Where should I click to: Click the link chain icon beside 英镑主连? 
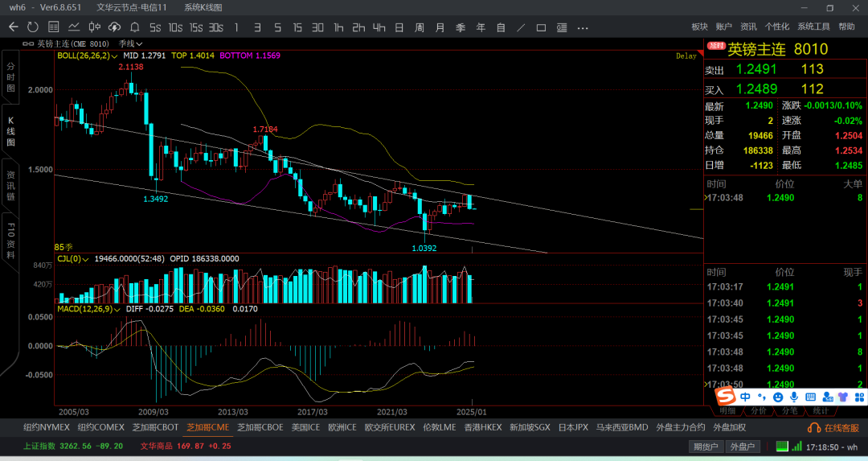point(27,43)
